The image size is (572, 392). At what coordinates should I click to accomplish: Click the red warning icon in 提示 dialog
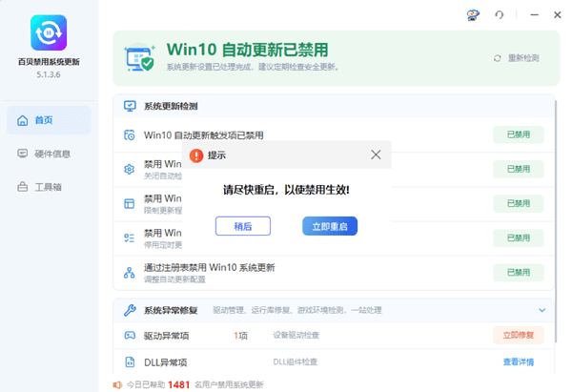click(196, 155)
